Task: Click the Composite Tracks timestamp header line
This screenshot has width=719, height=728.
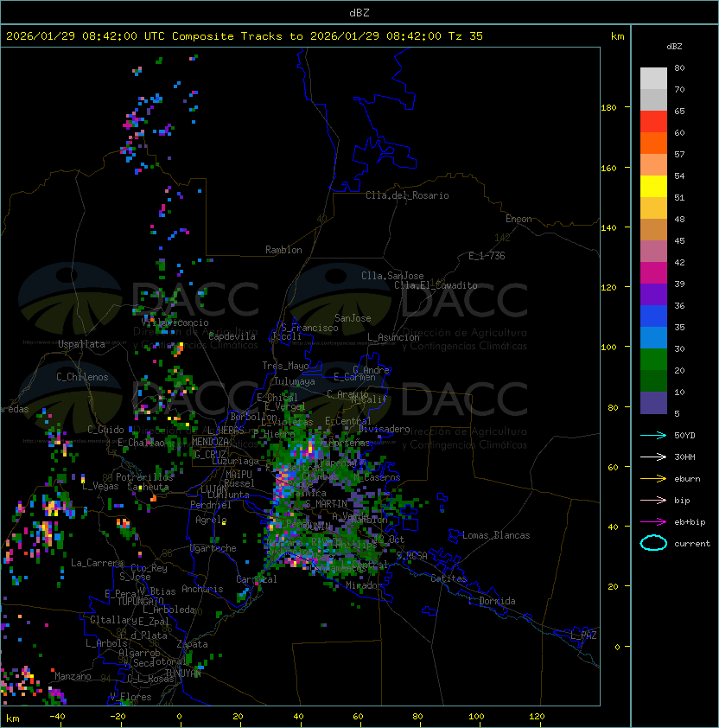Action: [x=245, y=35]
